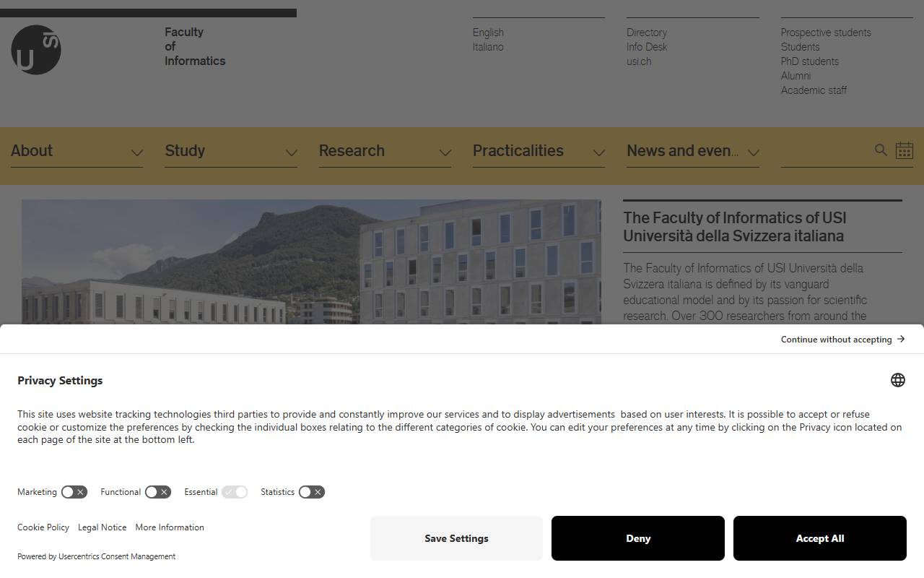Click the Privacy Settings heading
Screen dimensions: 924x578
[x=60, y=381]
